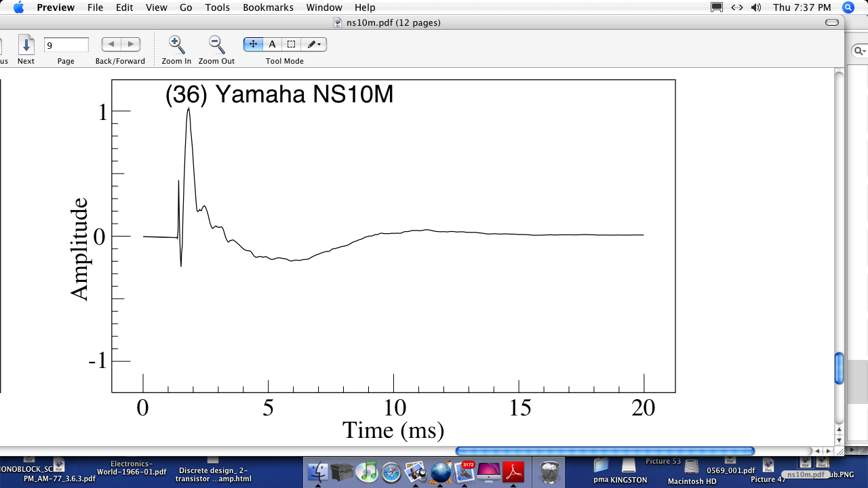
Task: Open iTunes in the Dock
Action: coord(366,471)
